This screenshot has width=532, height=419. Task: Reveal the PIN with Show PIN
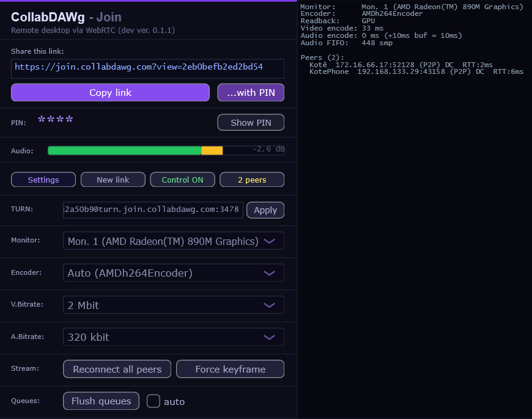(x=251, y=123)
